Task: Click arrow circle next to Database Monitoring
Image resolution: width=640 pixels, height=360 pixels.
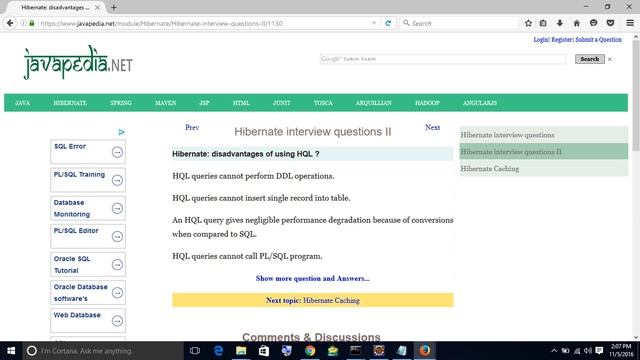Action: tap(117, 209)
